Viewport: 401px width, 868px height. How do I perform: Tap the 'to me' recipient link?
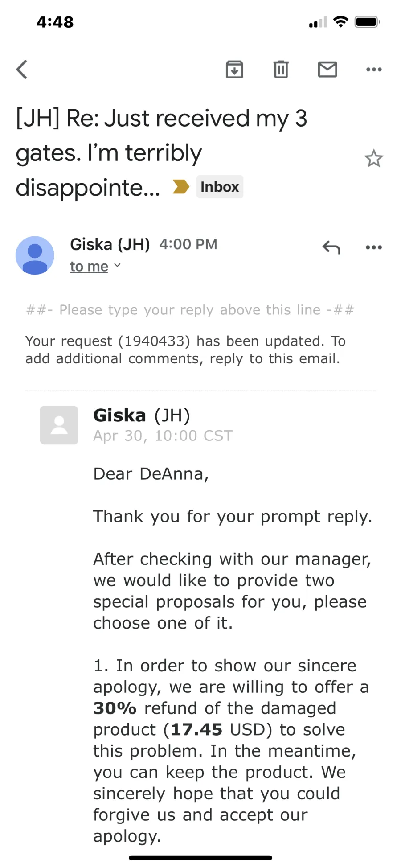[x=89, y=267]
